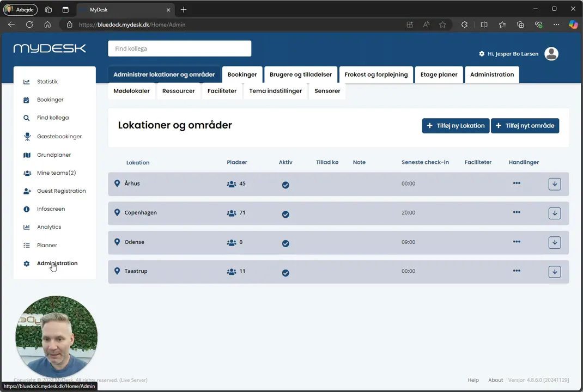Click the Grundplaner map icon
Image resolution: width=583 pixels, height=392 pixels.
tap(27, 155)
